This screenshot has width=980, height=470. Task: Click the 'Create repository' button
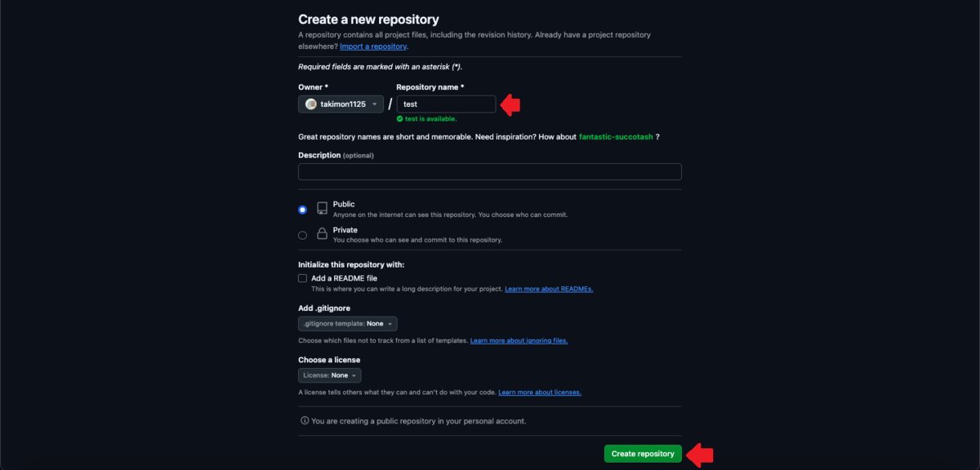coord(642,453)
